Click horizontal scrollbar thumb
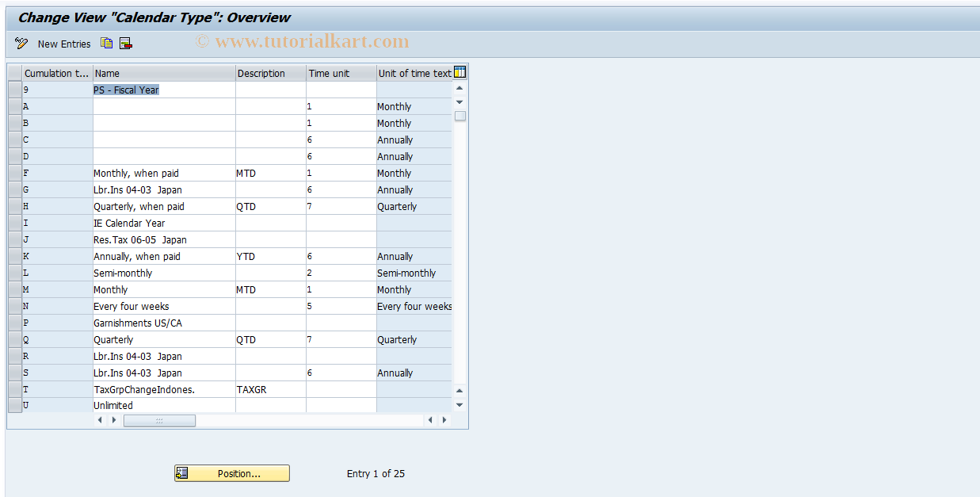 click(x=159, y=420)
